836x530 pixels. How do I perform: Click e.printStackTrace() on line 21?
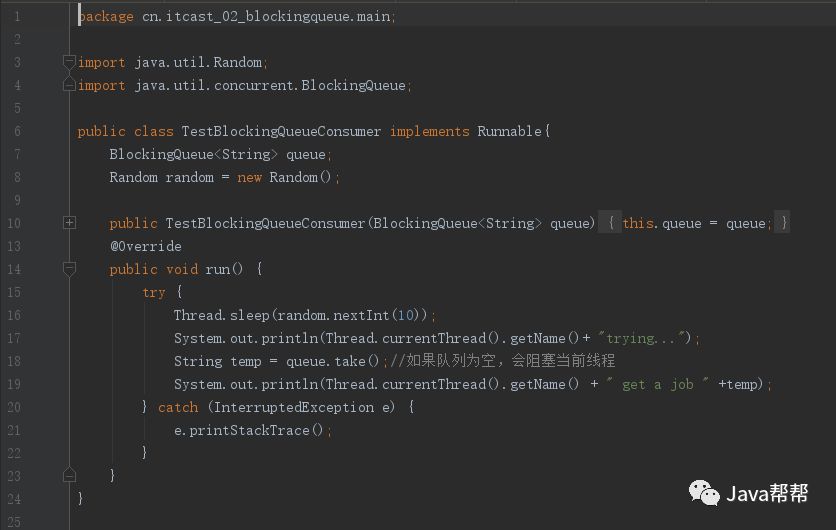[x=248, y=430]
